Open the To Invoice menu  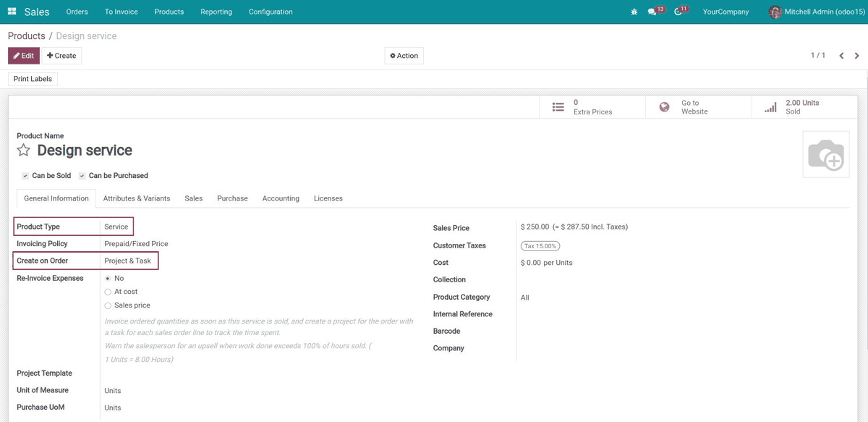coord(122,12)
